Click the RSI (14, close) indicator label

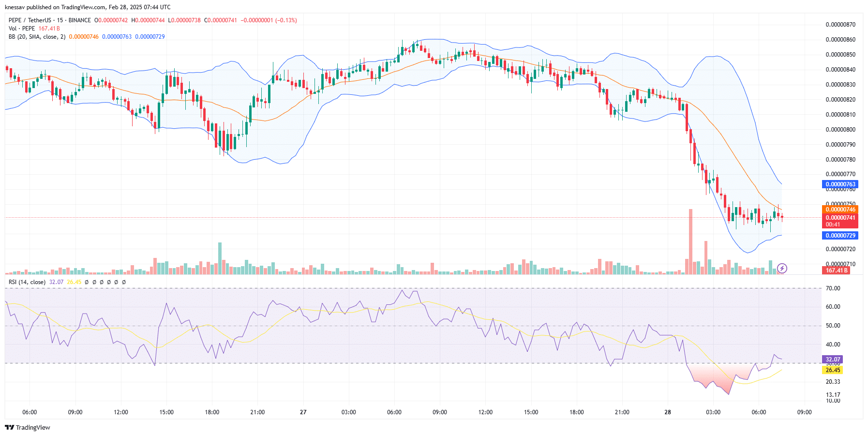click(27, 282)
